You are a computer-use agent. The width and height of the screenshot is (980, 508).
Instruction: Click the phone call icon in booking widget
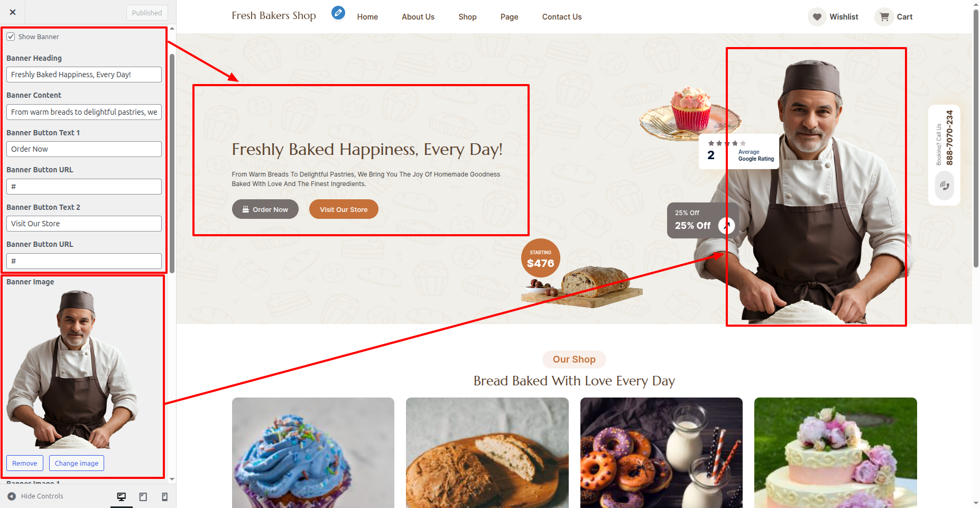click(944, 186)
